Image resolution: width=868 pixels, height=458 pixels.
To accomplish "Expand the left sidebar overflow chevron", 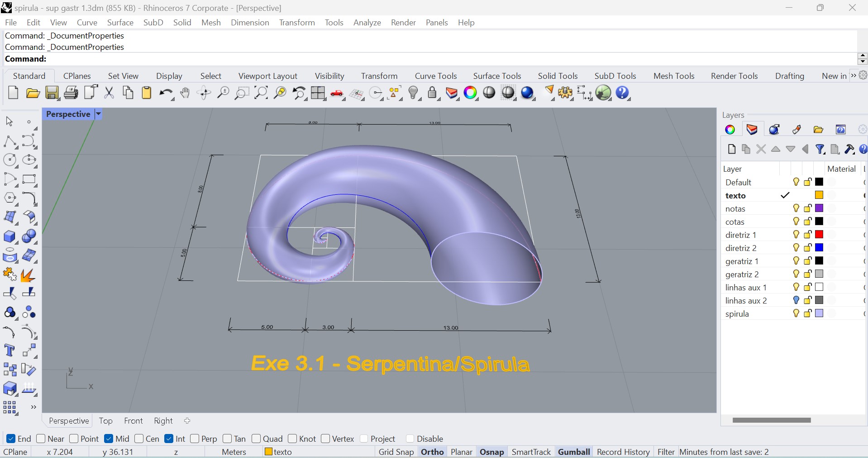I will 33,407.
